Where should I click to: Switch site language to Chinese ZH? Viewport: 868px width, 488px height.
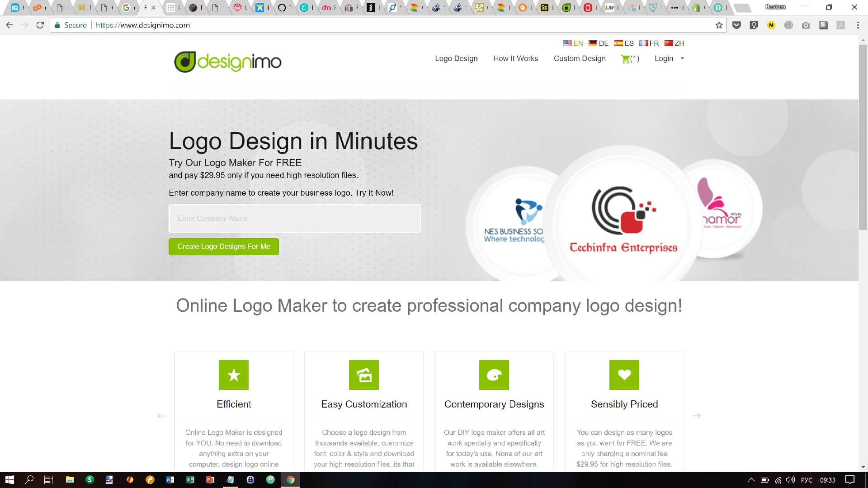674,44
